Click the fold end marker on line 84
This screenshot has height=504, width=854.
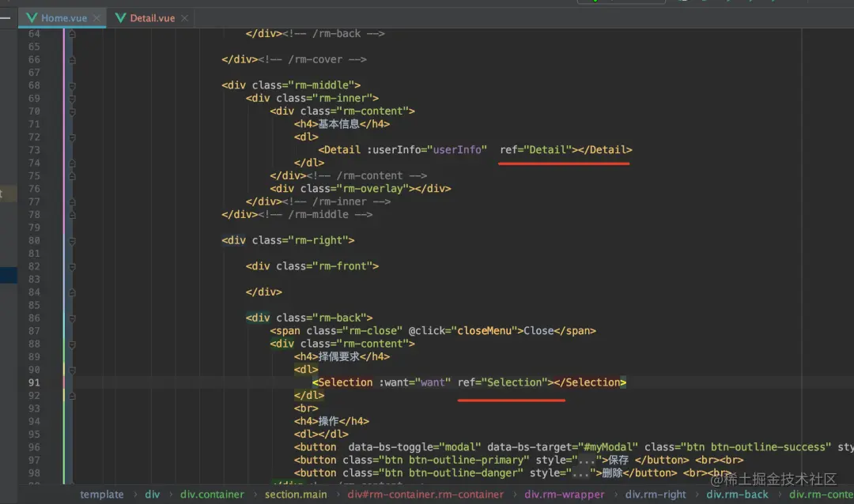pyautogui.click(x=72, y=292)
